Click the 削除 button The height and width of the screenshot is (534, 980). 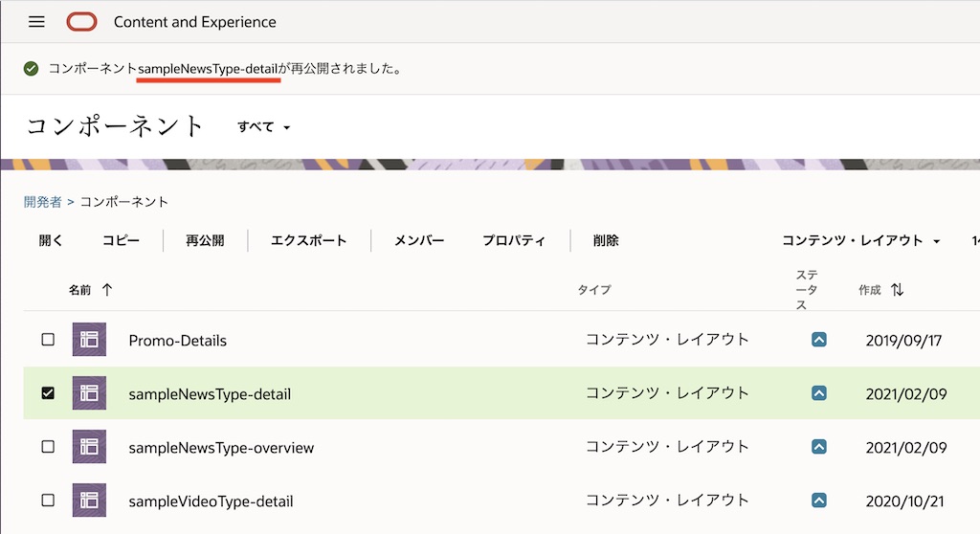pos(606,241)
